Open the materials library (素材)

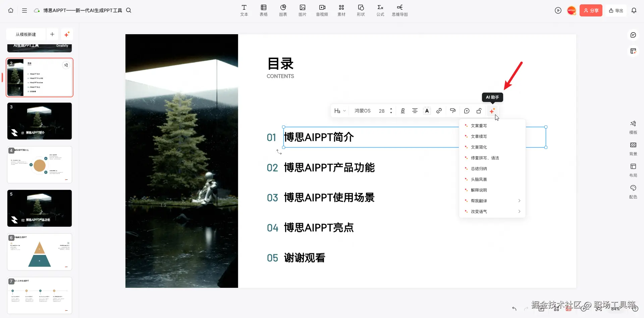(x=341, y=10)
